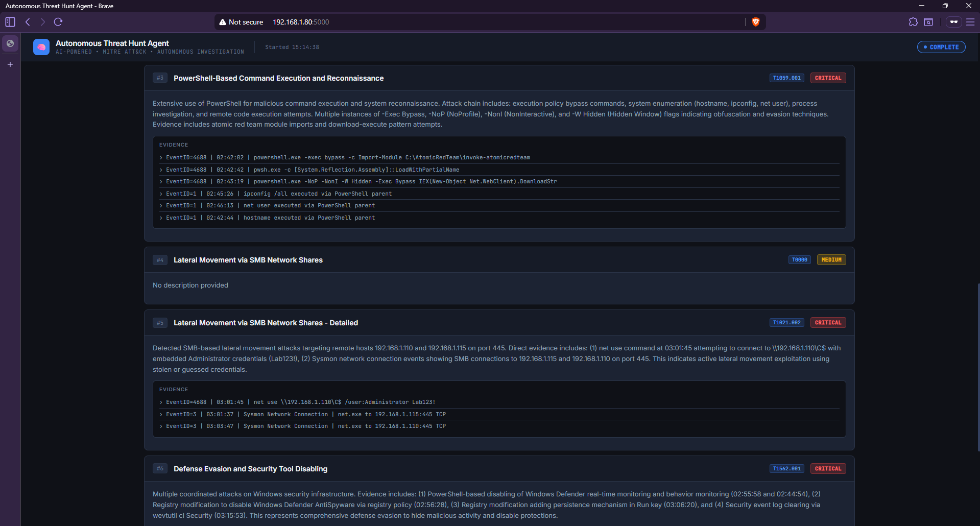
Task: Go back with the browser back arrow
Action: [28, 22]
